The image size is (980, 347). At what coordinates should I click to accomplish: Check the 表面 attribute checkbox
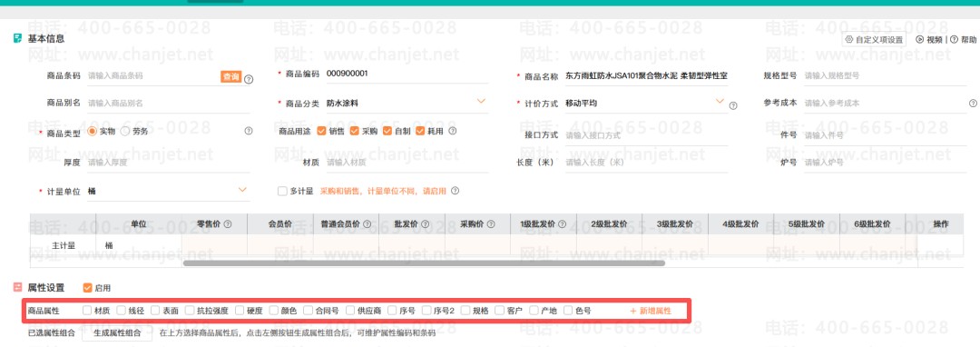coord(155,310)
